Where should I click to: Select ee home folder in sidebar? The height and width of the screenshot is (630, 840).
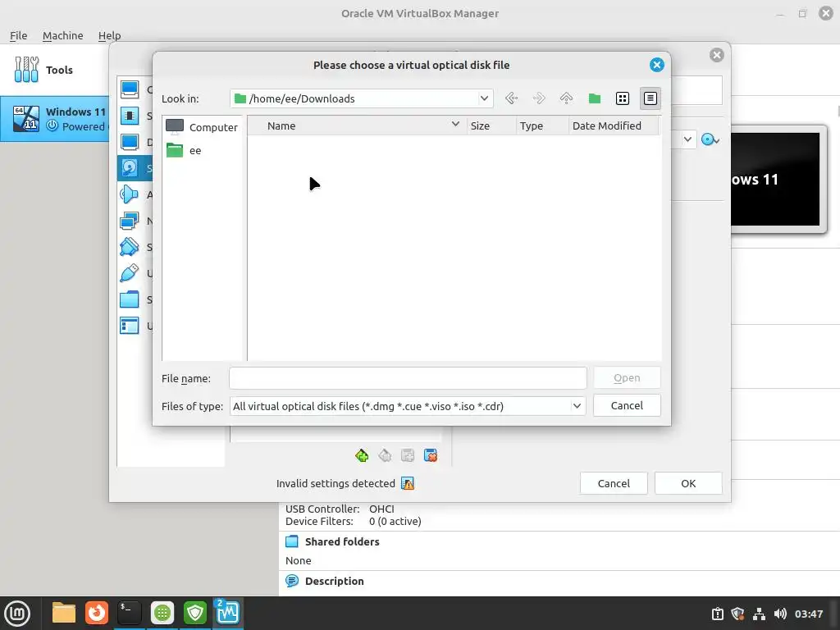tap(185, 151)
